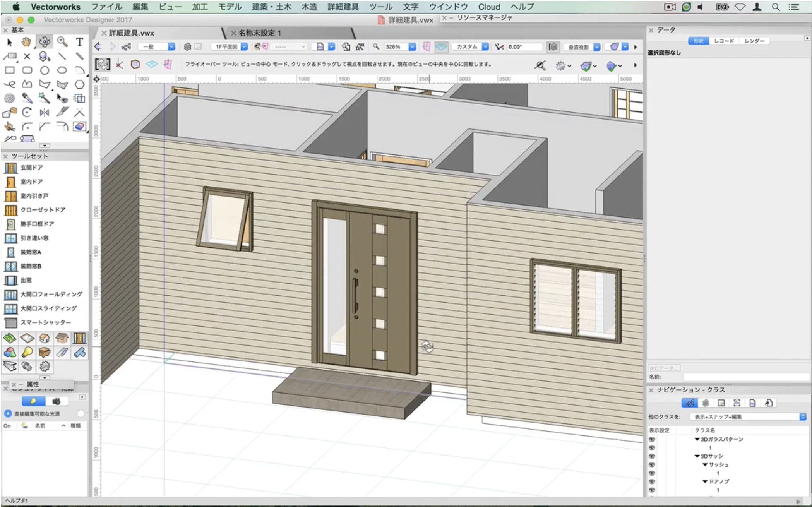Select the Regular Polygon hexagon tool
812x507 pixels.
tap(79, 84)
